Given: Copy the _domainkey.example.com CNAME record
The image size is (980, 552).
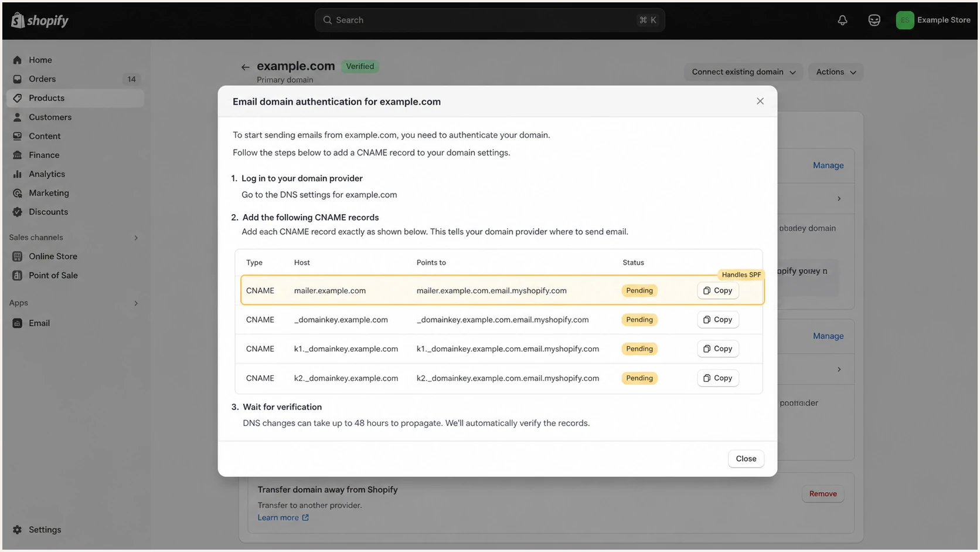Looking at the screenshot, I should (x=717, y=320).
